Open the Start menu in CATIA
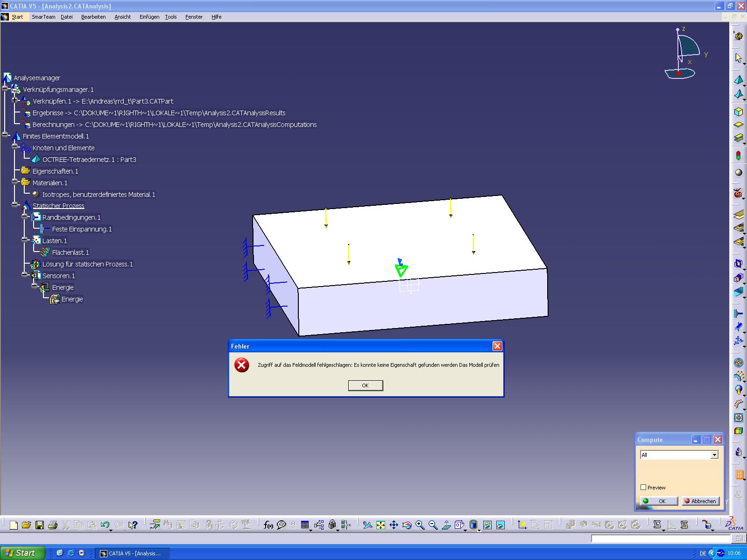Viewport: 747px width, 560px height. 17,17
